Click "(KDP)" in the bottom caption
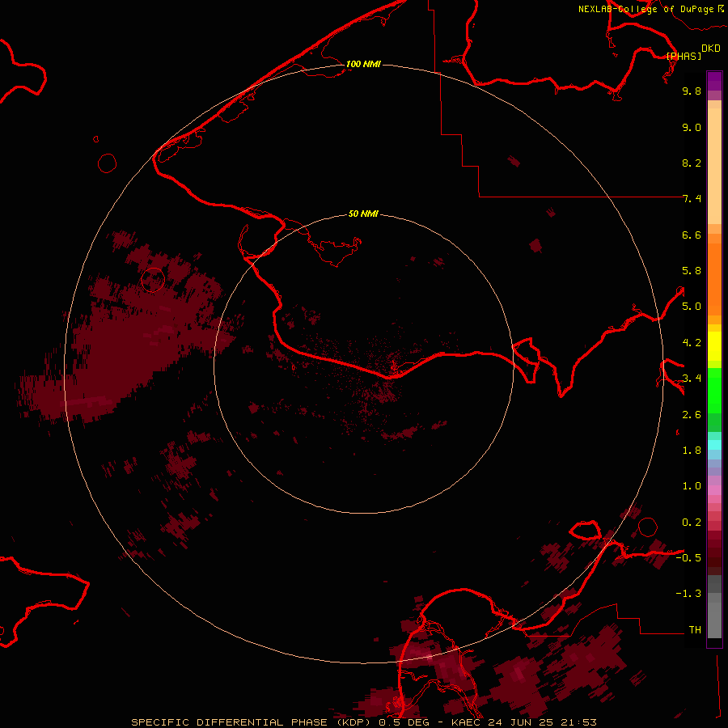This screenshot has width=728, height=728. (x=353, y=722)
